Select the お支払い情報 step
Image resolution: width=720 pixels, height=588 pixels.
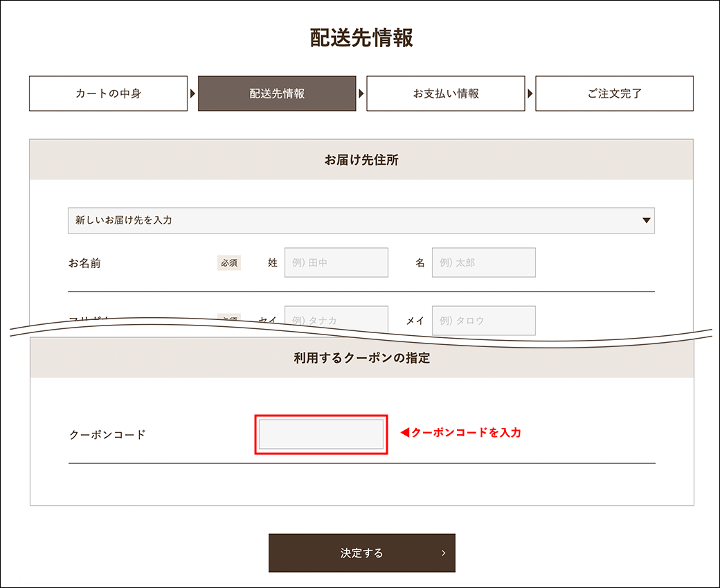click(446, 93)
